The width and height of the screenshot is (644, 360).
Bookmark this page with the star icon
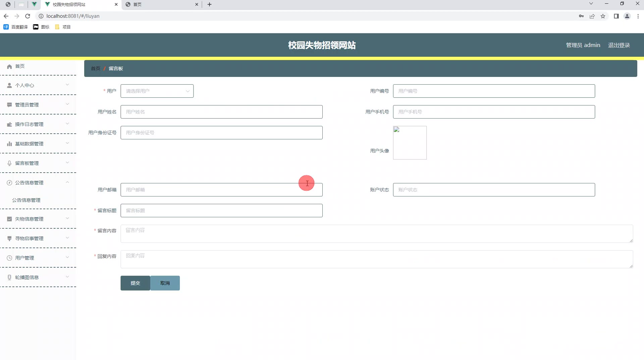pos(603,16)
